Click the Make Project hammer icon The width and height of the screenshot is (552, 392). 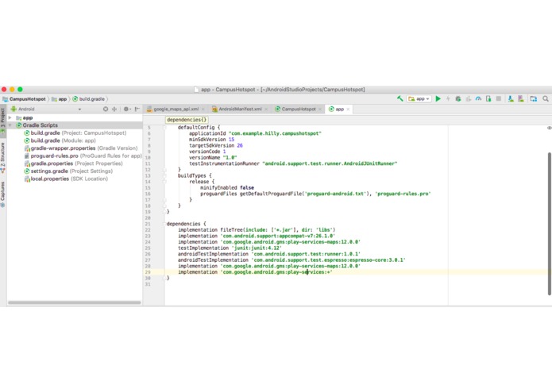pos(400,98)
